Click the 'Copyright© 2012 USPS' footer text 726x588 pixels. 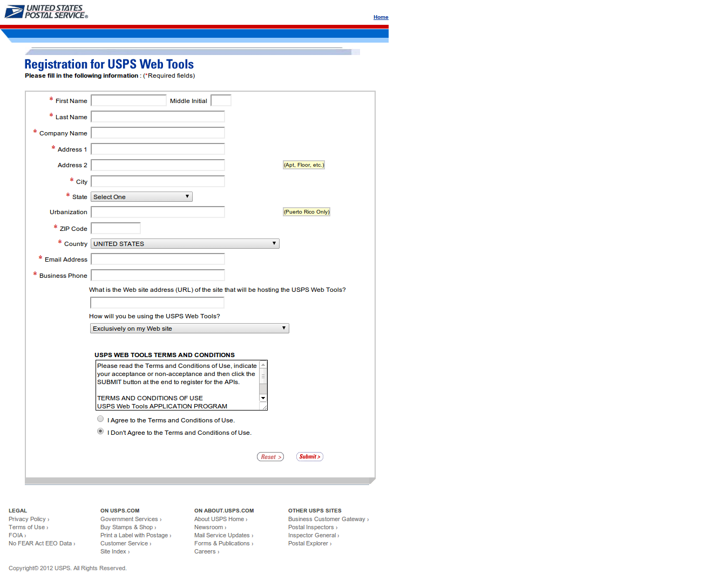67,569
